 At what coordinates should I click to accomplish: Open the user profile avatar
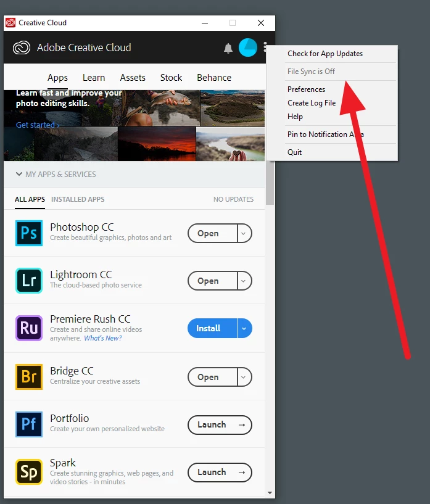point(248,48)
